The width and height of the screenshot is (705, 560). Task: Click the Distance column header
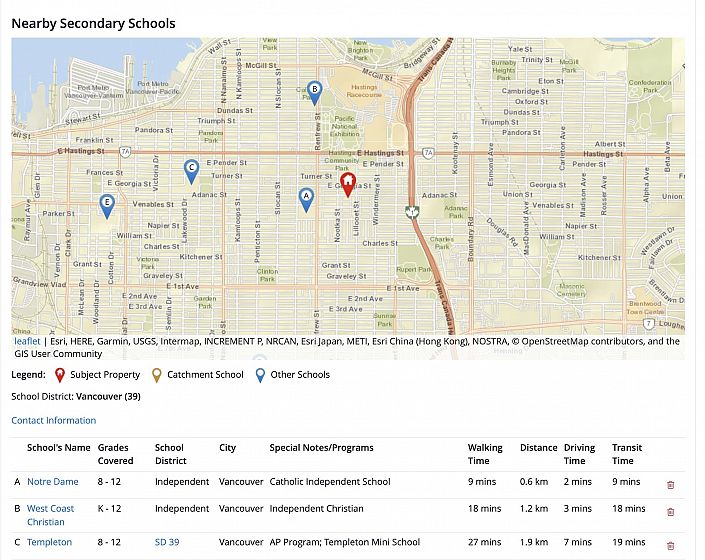[x=538, y=448]
